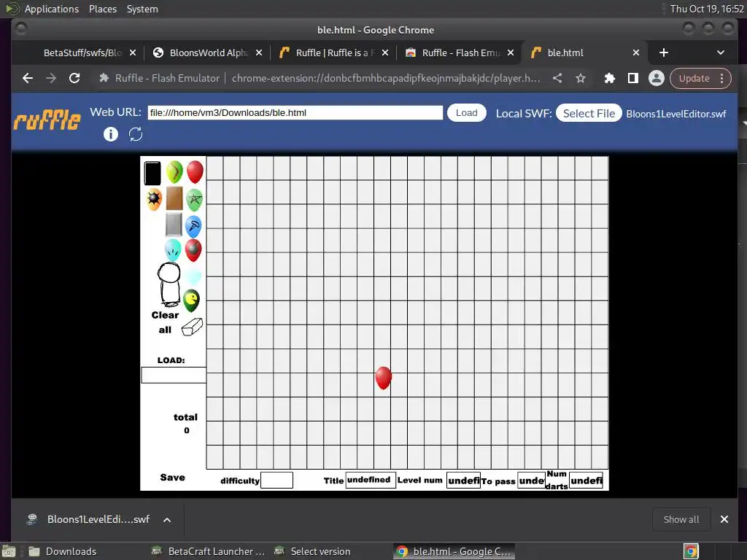Go forward in browser history
The height and width of the screenshot is (560, 747).
point(51,78)
